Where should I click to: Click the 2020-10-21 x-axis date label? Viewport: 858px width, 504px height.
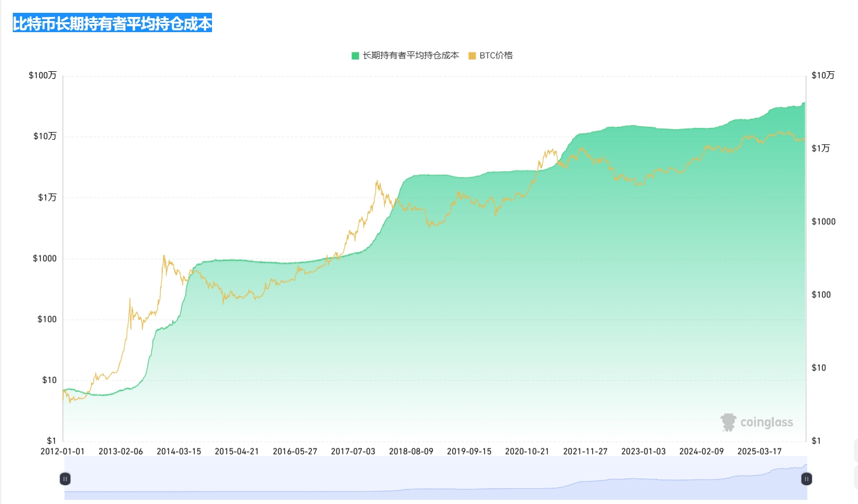pos(527,451)
